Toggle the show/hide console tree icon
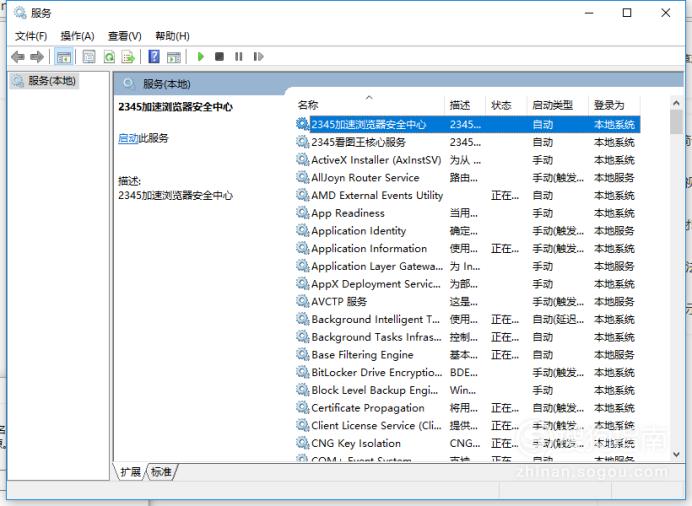 coord(64,57)
